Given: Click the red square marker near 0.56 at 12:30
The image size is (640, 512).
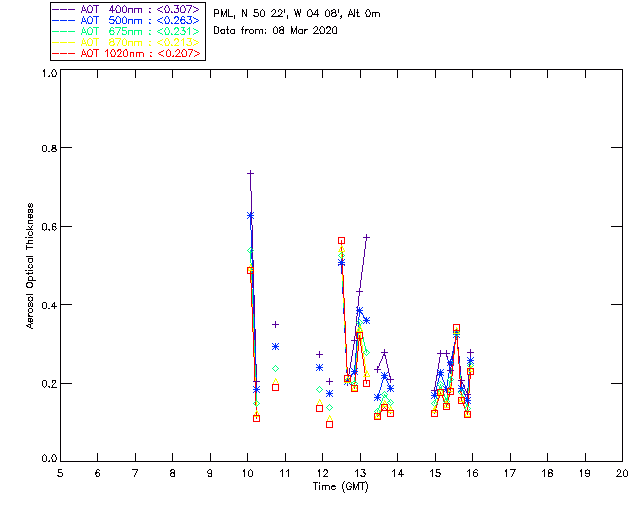Looking at the screenshot, I should click(342, 240).
